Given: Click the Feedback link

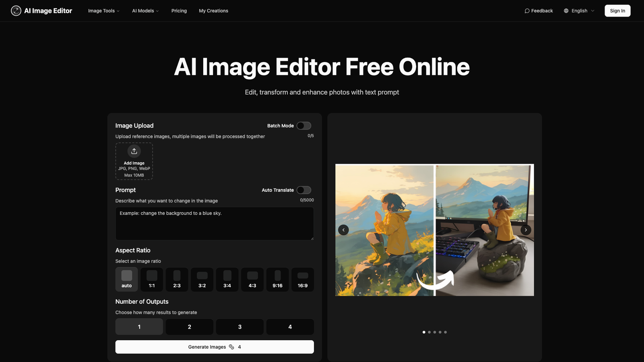Looking at the screenshot, I should (x=539, y=11).
